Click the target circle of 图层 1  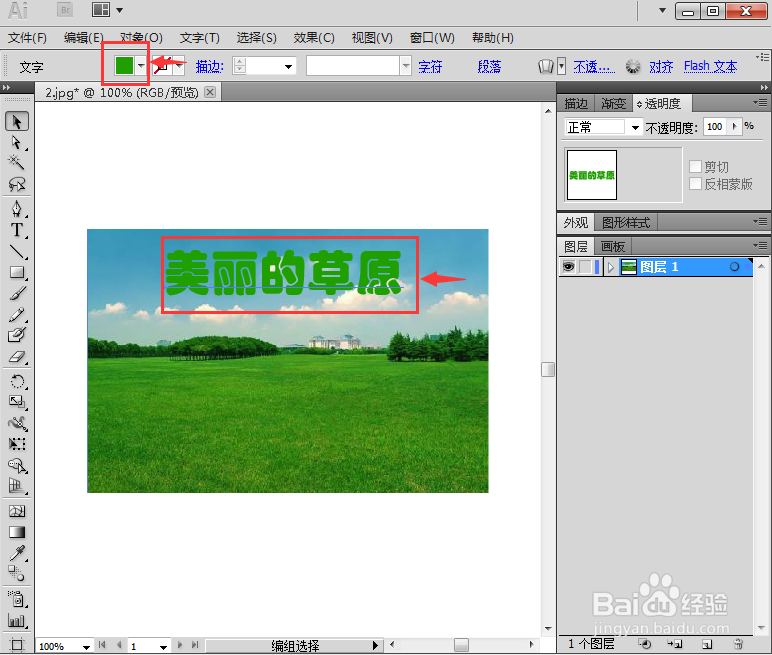click(x=734, y=267)
